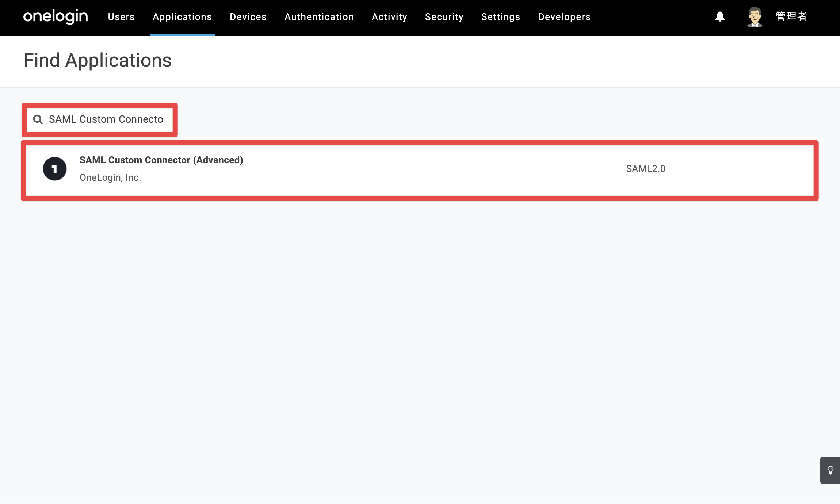Open the Security menu
Image resolution: width=840 pixels, height=504 pixels.
coord(444,17)
